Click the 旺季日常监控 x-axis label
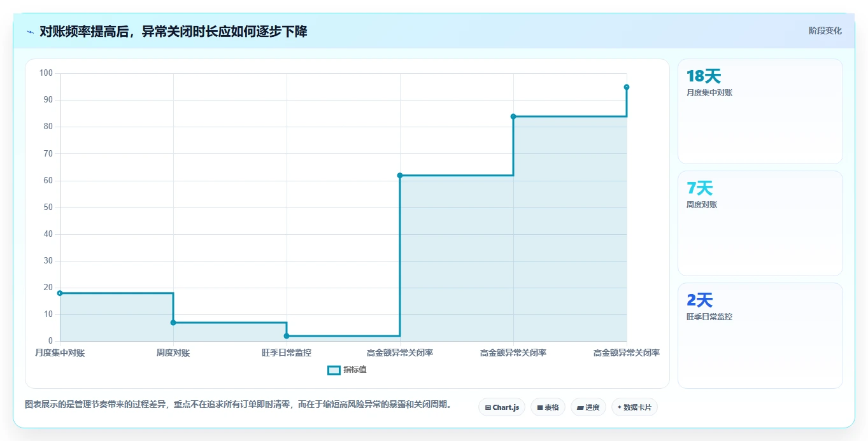The width and height of the screenshot is (868, 441). [x=287, y=353]
